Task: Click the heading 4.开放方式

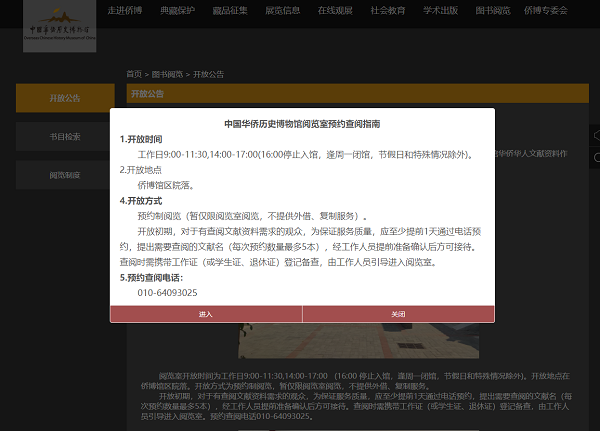Action: point(141,201)
